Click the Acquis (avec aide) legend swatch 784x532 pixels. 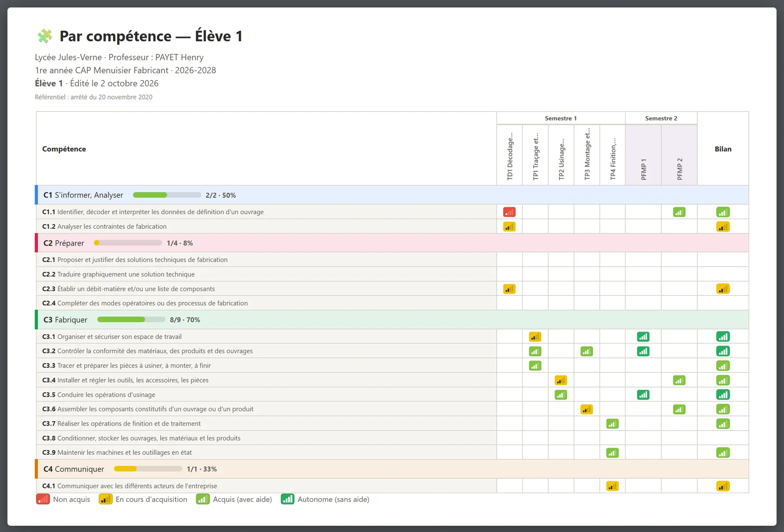click(x=203, y=499)
